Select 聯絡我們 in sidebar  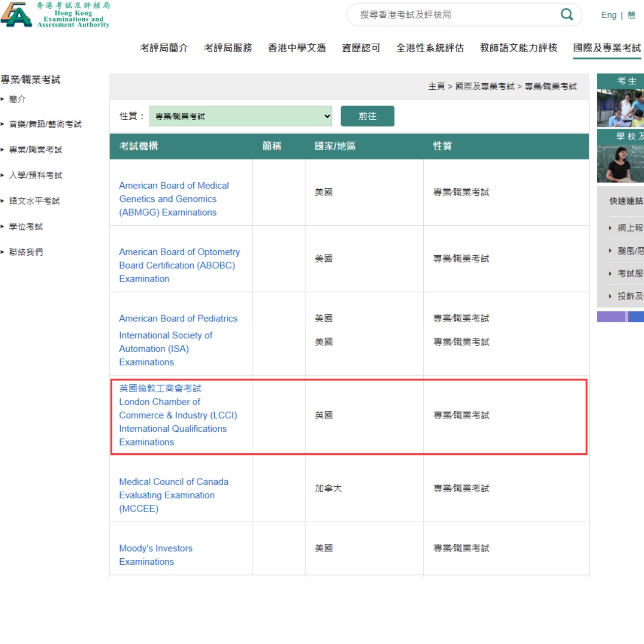(26, 252)
